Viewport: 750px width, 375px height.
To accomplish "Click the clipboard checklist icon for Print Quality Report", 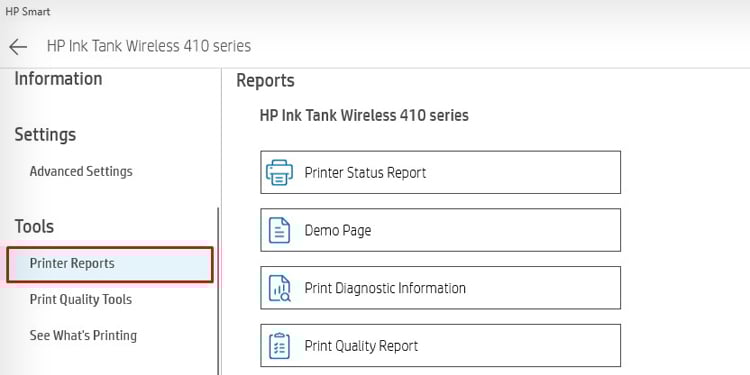I will 279,346.
